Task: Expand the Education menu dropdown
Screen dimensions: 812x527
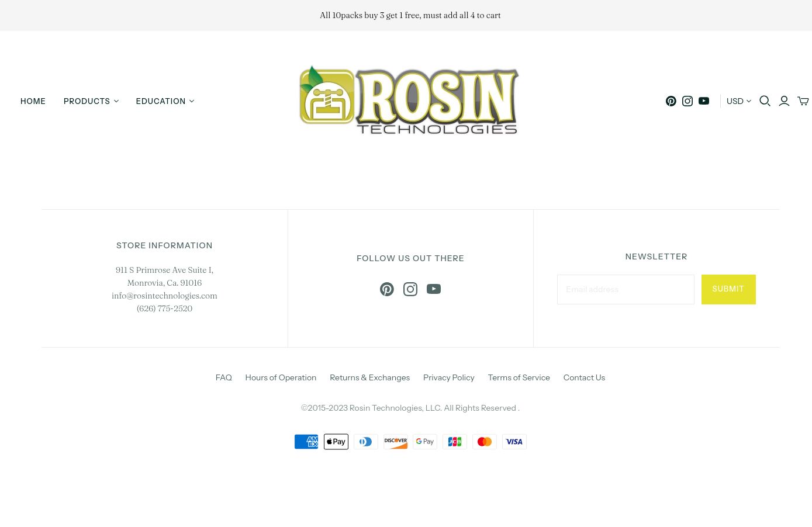Action: (x=165, y=101)
